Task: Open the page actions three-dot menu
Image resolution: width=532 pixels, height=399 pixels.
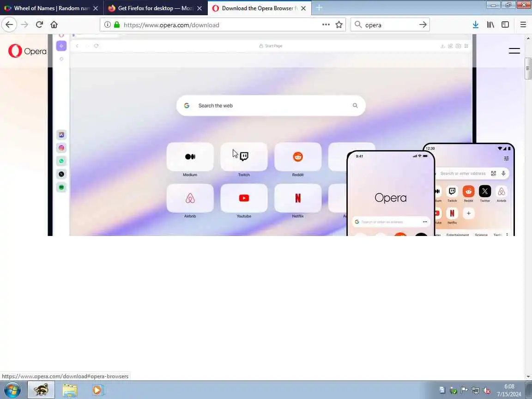Action: 326,25
